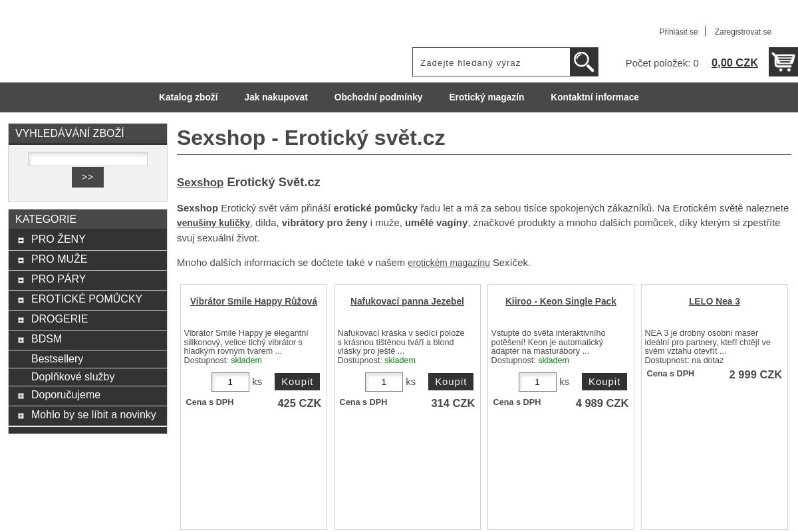This screenshot has height=532, width=798.
Task: Open the Erotický magazín page
Action: 486,97
